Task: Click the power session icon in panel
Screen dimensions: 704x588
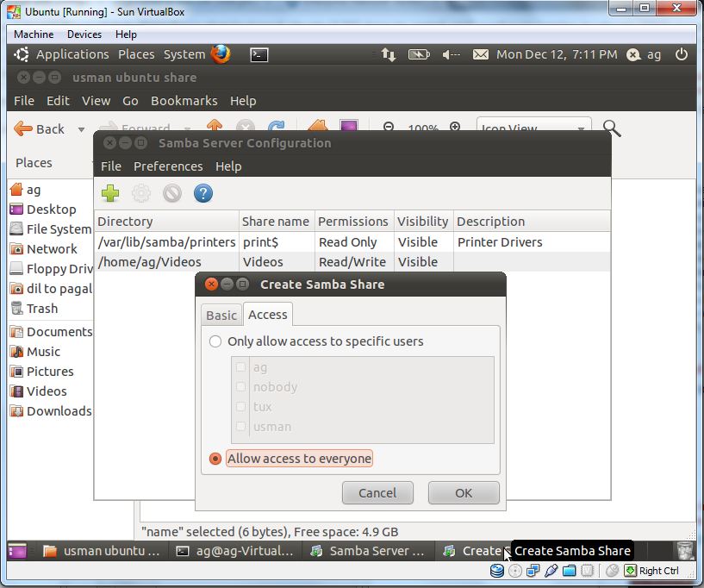Action: pos(681,54)
